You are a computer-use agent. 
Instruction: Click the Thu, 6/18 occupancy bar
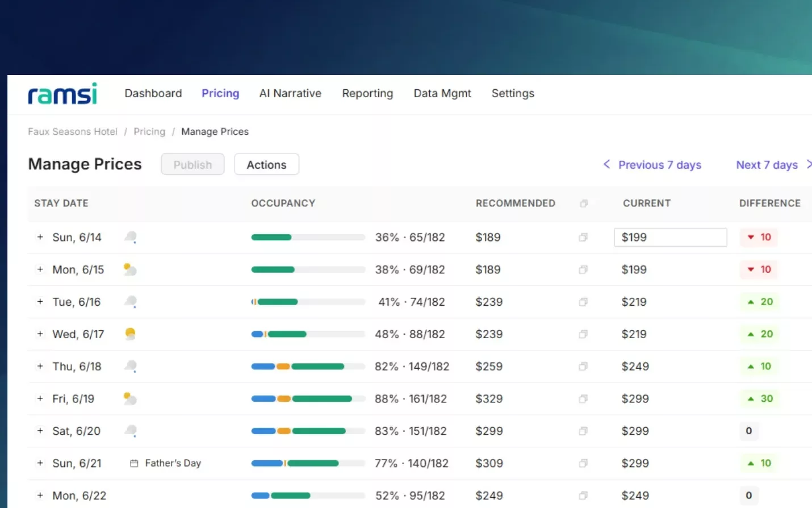pyautogui.click(x=308, y=367)
